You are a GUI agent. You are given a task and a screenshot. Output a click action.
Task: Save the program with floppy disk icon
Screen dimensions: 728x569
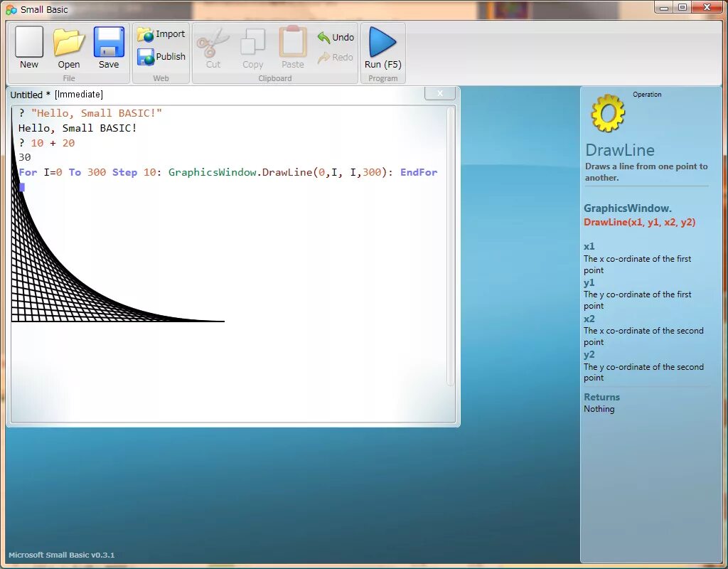pos(109,48)
